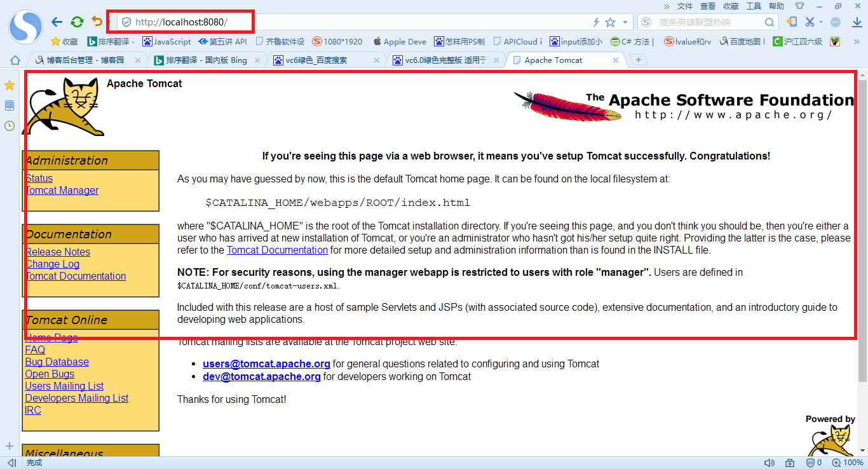Open the favorites star in sidebar
Viewport: 868px width, 469px height.
click(10, 85)
